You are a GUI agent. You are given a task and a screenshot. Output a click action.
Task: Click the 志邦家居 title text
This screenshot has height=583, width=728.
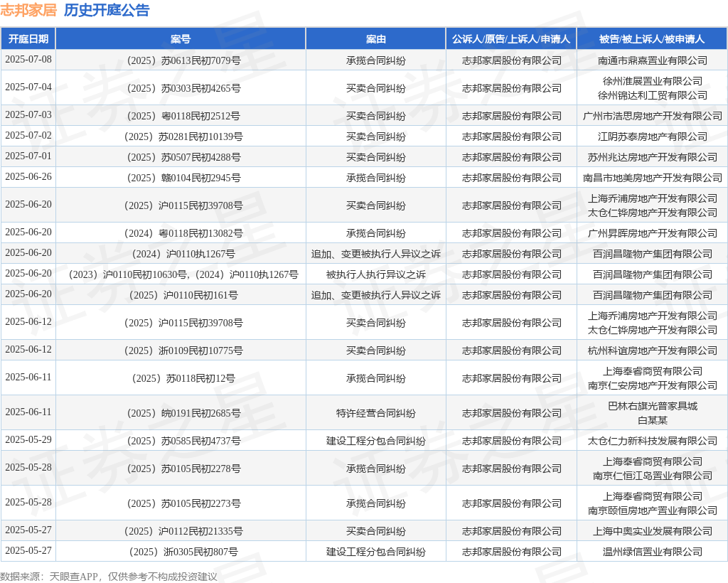pyautogui.click(x=28, y=10)
